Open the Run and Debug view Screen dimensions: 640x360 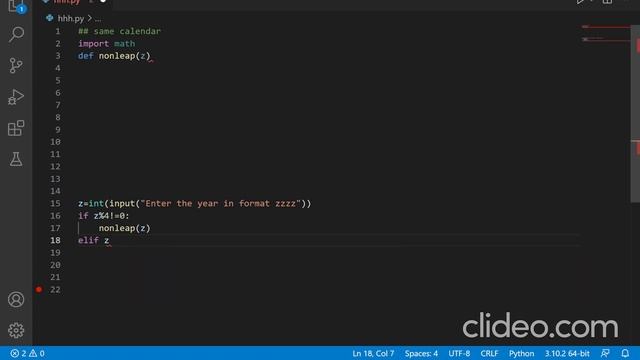[16, 97]
